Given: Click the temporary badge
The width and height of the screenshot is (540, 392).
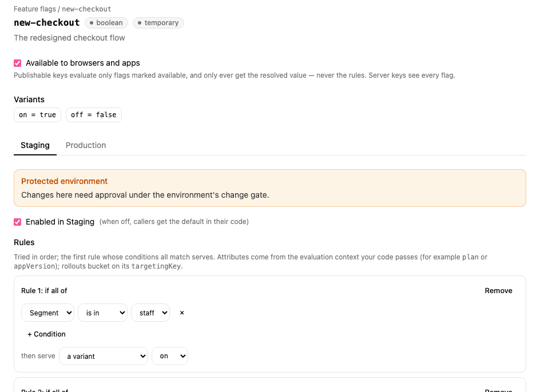Looking at the screenshot, I should pos(158,23).
